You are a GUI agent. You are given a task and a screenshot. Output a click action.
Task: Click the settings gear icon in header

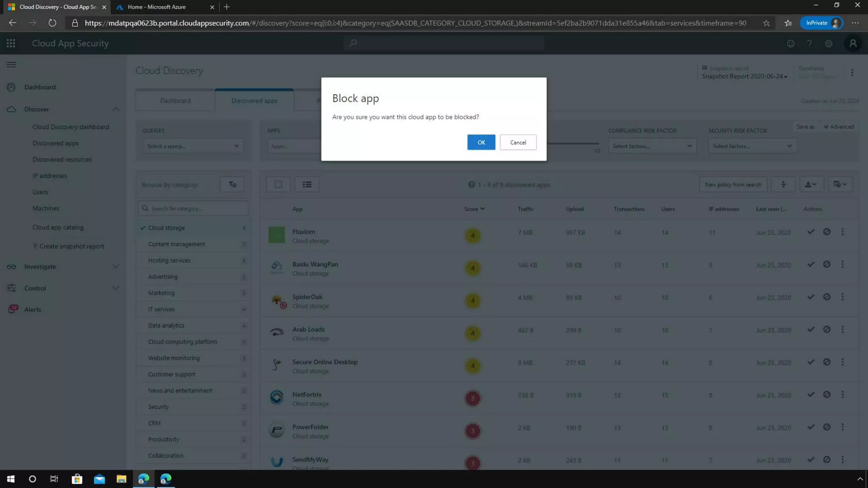(829, 43)
